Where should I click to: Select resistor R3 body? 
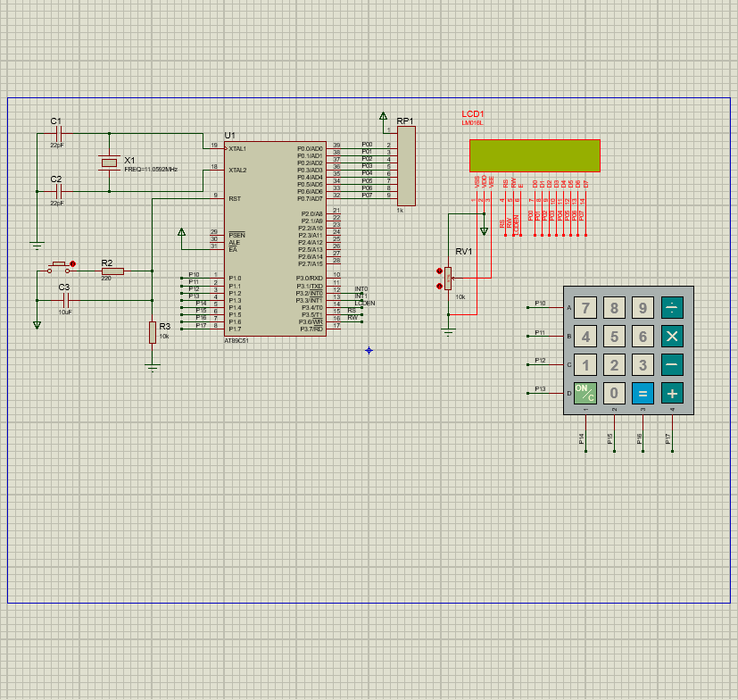coord(152,332)
